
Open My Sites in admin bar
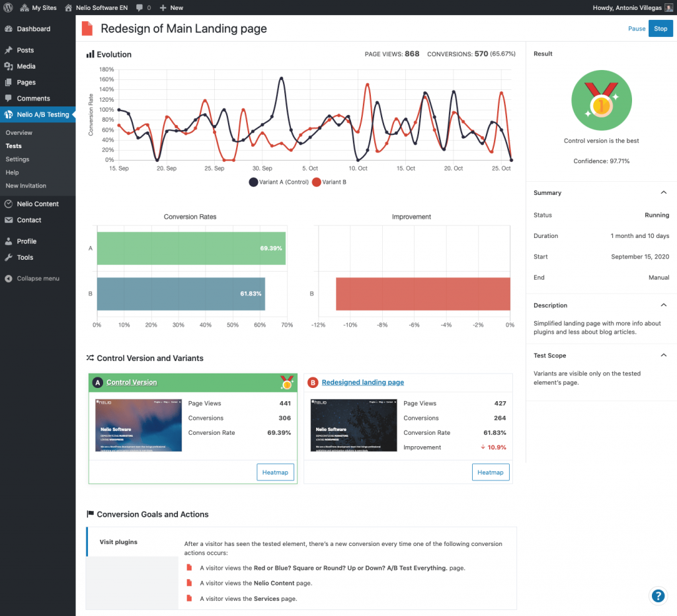[38, 7]
